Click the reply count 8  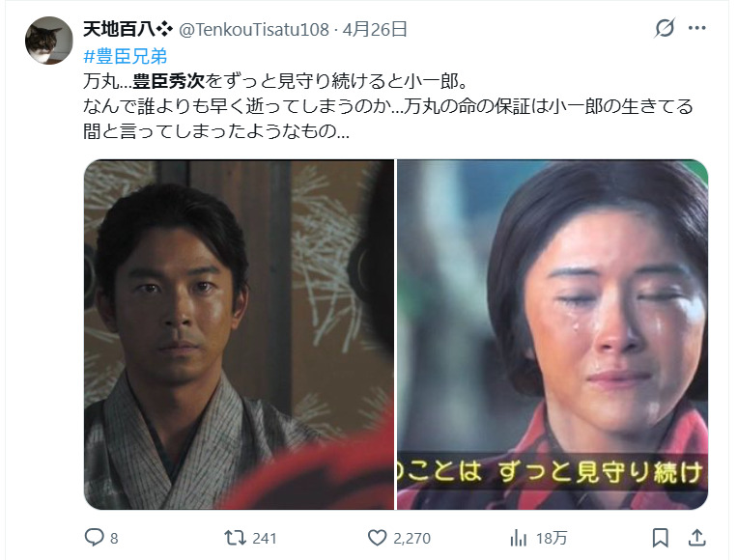114,539
